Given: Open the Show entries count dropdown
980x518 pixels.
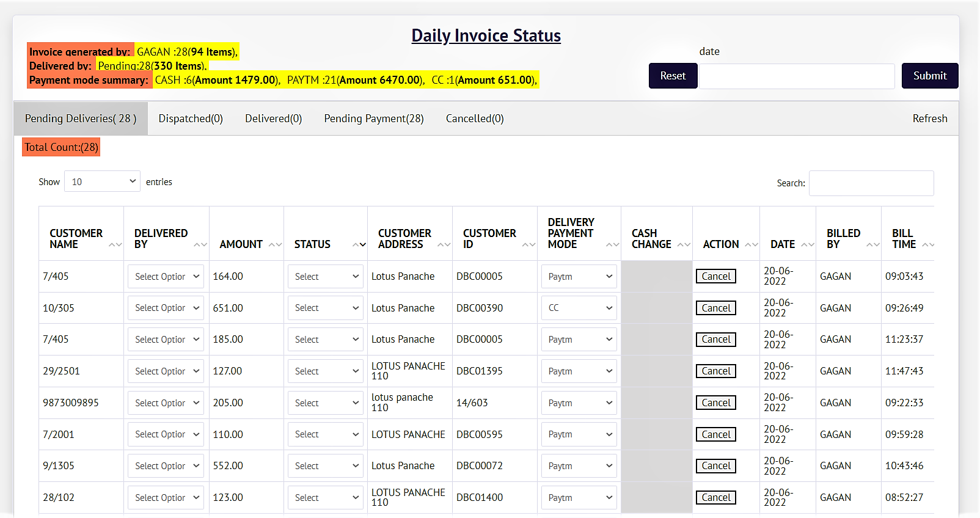Looking at the screenshot, I should coord(102,181).
